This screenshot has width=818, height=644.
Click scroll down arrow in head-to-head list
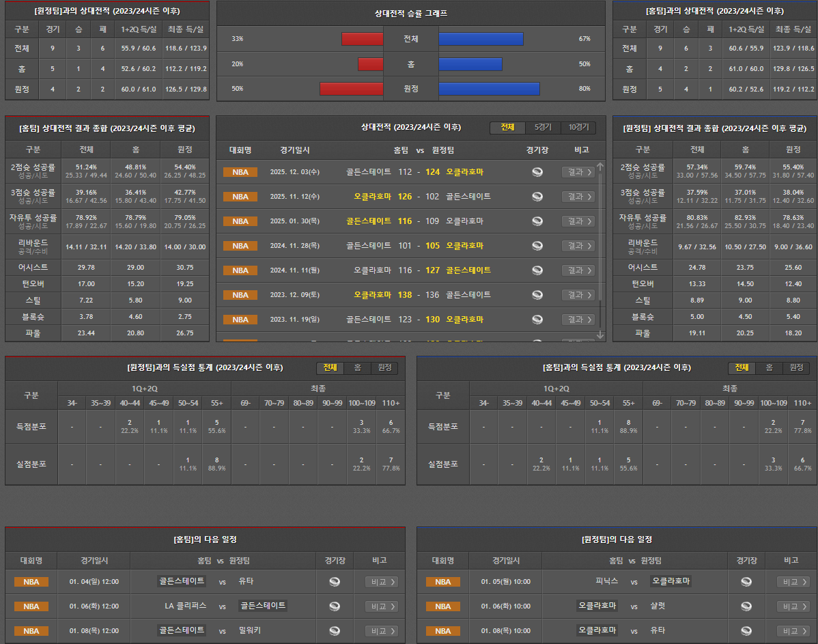click(600, 335)
